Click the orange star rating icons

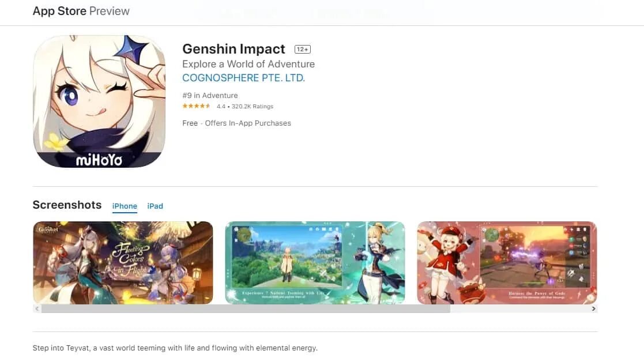197,106
